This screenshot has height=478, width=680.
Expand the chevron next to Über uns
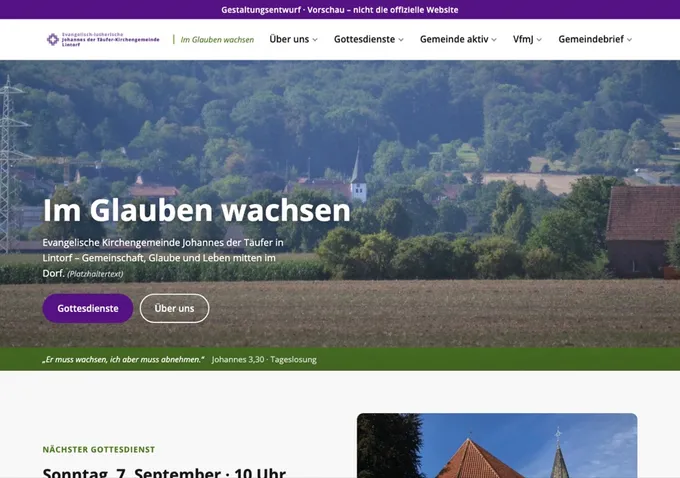coord(315,40)
